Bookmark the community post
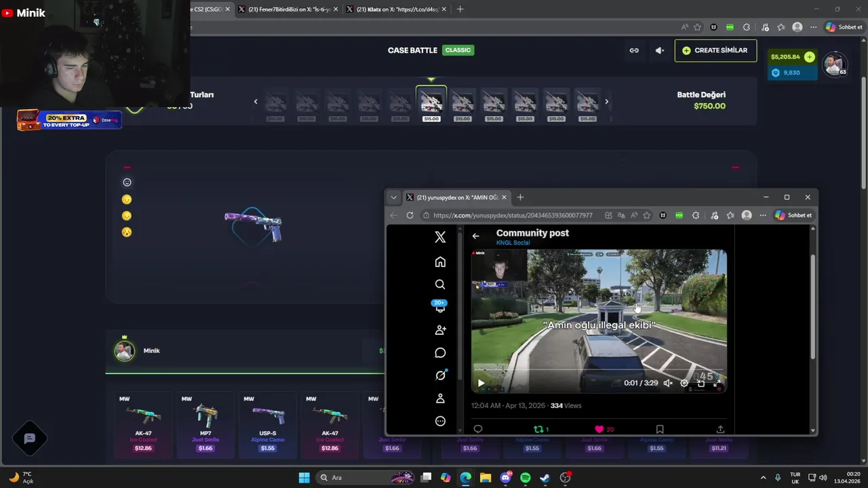The height and width of the screenshot is (488, 868). (x=659, y=429)
